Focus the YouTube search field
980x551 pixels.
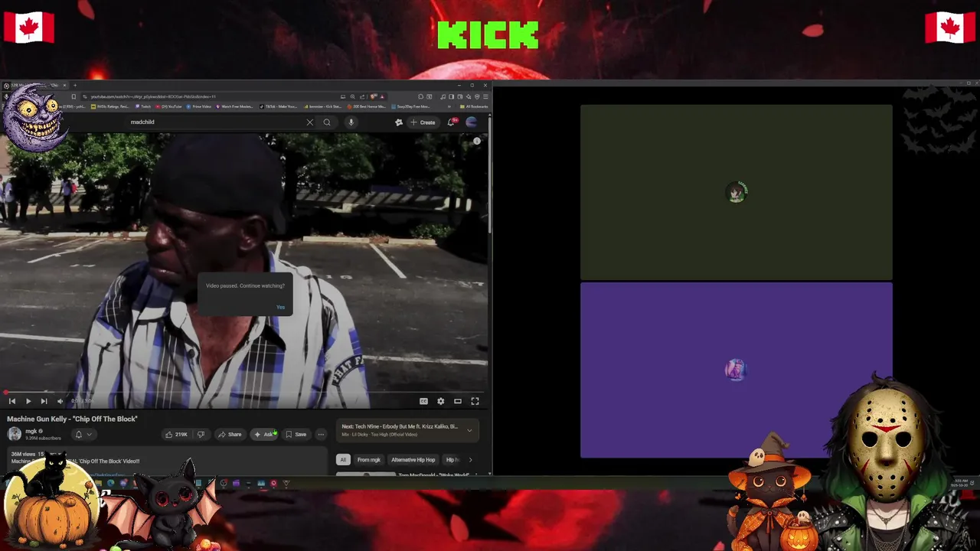click(214, 122)
